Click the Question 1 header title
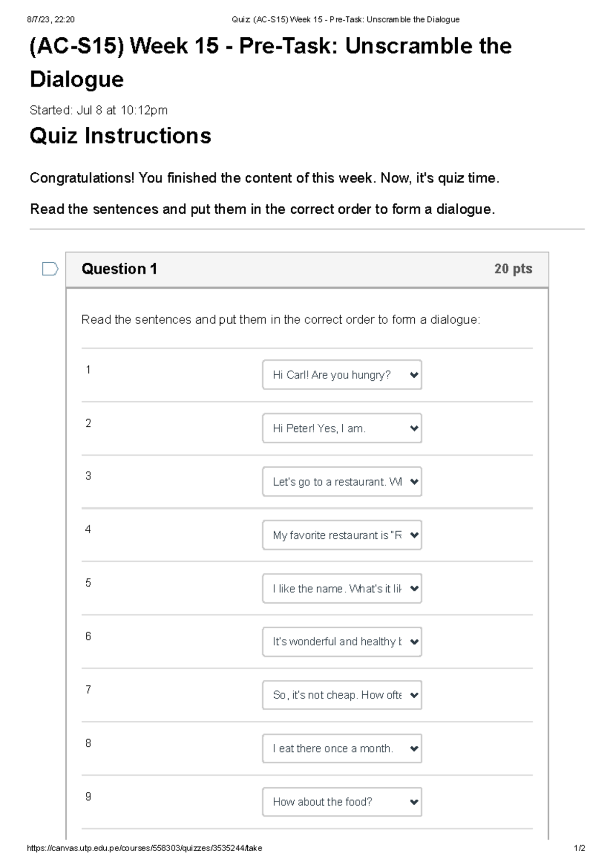 (119, 269)
